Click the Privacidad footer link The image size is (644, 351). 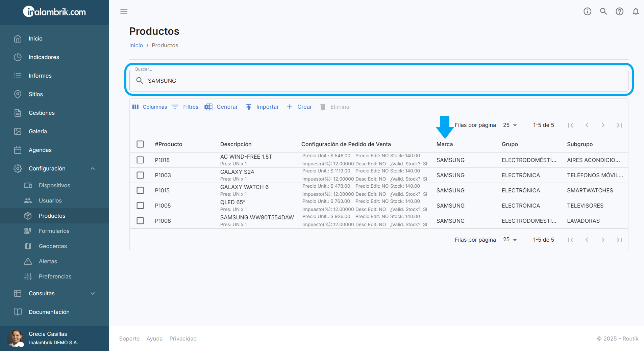[183, 339]
